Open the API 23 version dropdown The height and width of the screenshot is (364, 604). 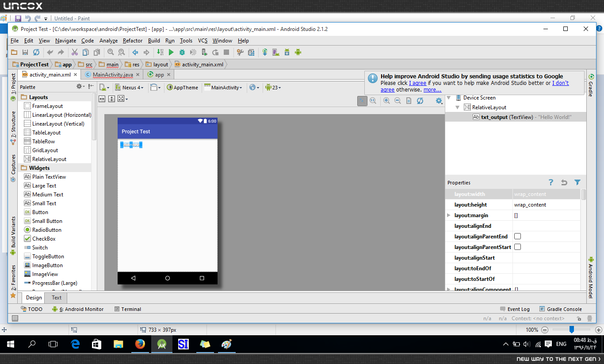pos(273,88)
